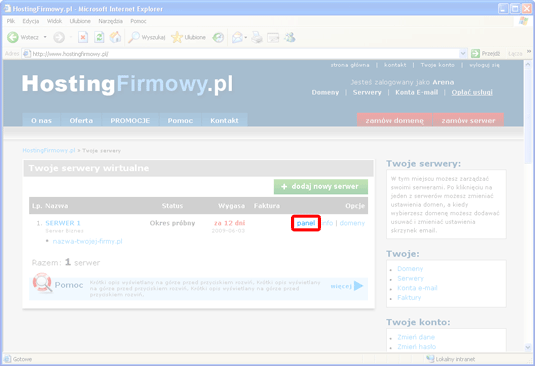Click header Domeny link
This screenshot has height=366, width=535.
click(x=325, y=92)
